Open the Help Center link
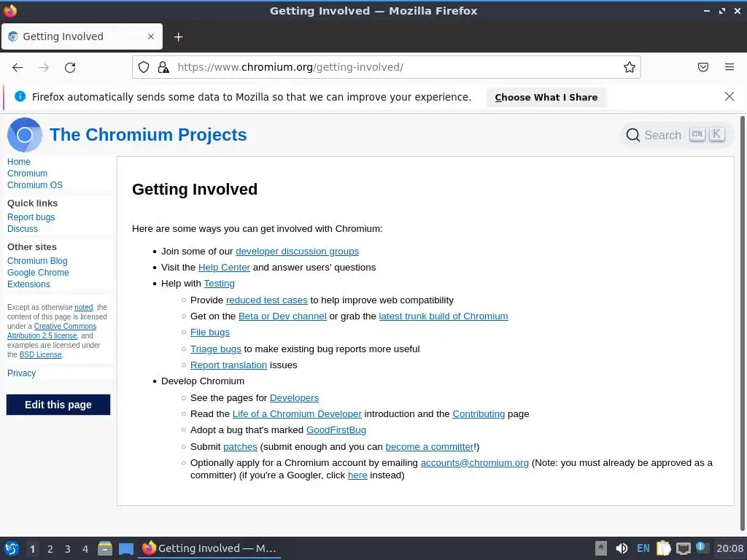The height and width of the screenshot is (560, 747). coord(224,268)
